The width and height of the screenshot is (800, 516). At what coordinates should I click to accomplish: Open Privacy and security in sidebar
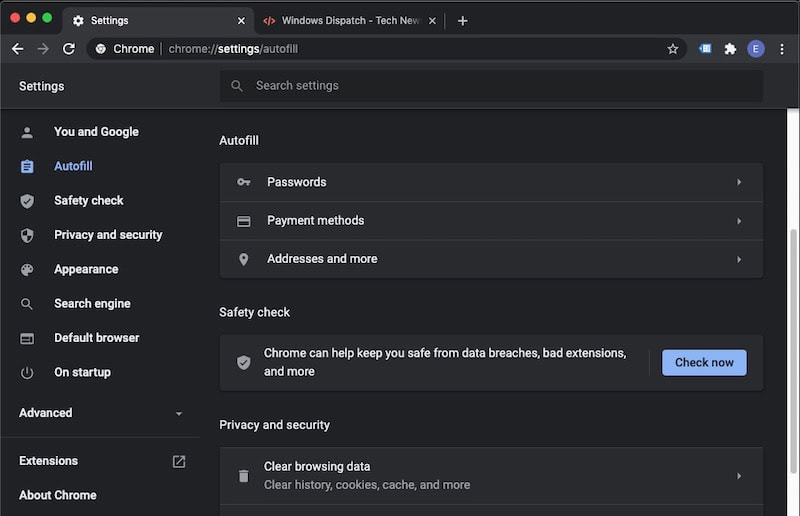108,235
